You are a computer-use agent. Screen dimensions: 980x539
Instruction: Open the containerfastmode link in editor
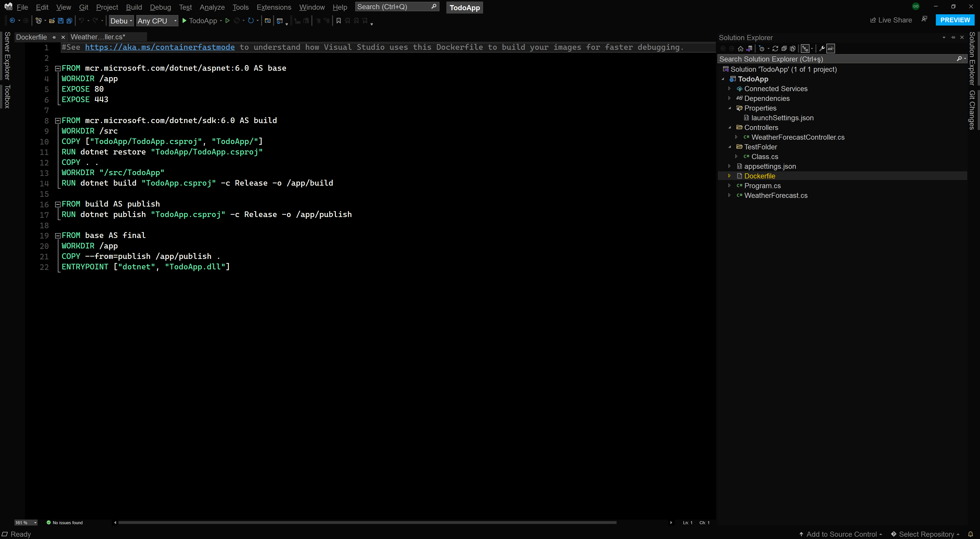(x=160, y=47)
